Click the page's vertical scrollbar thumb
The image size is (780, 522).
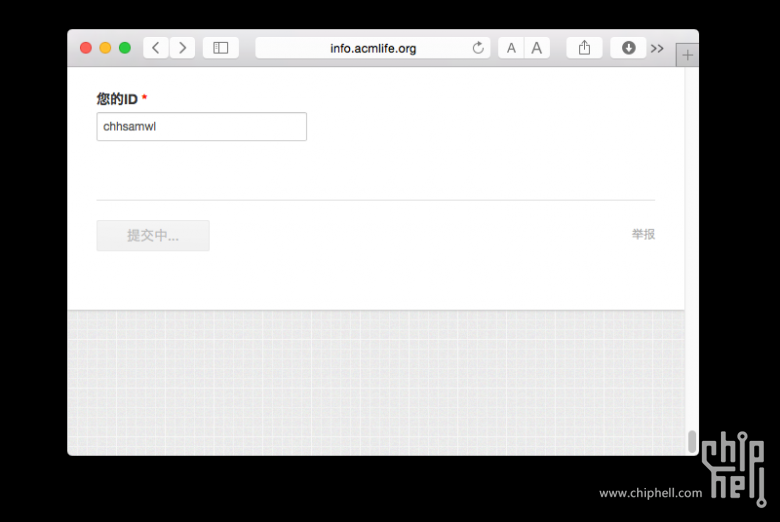pos(692,441)
